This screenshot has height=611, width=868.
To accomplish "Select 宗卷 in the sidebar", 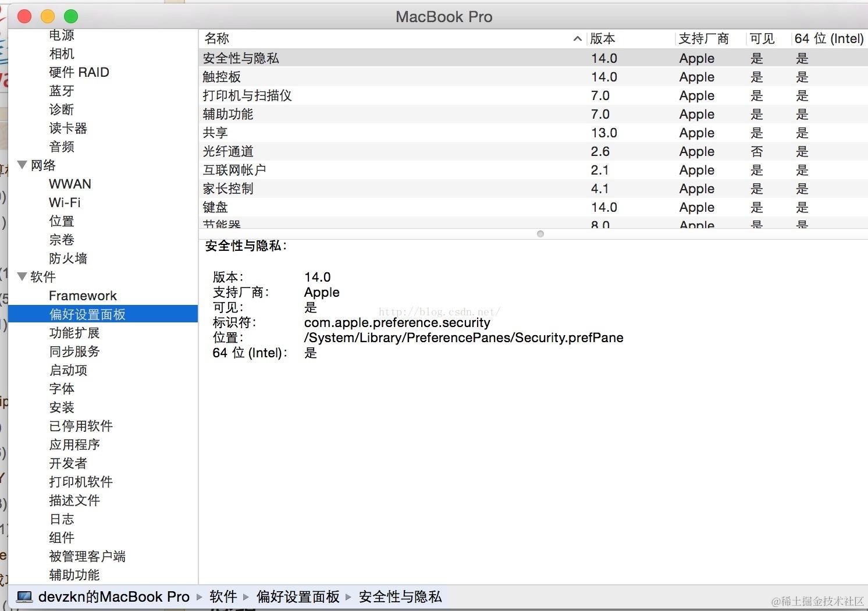I will pyautogui.click(x=62, y=240).
